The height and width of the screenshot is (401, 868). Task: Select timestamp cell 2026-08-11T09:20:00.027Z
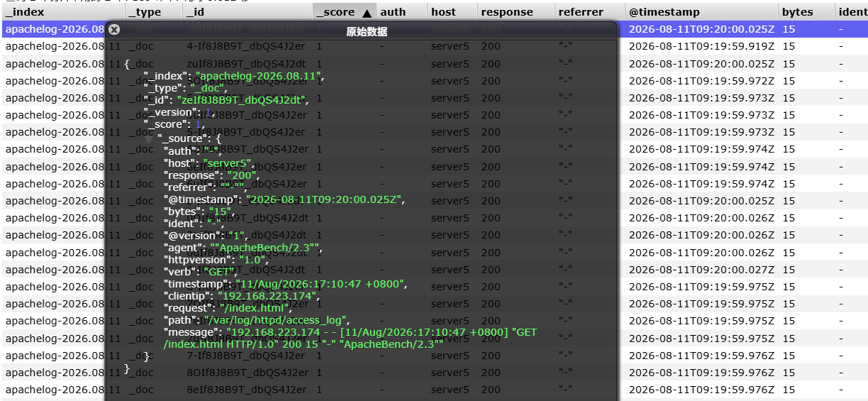coord(701,270)
